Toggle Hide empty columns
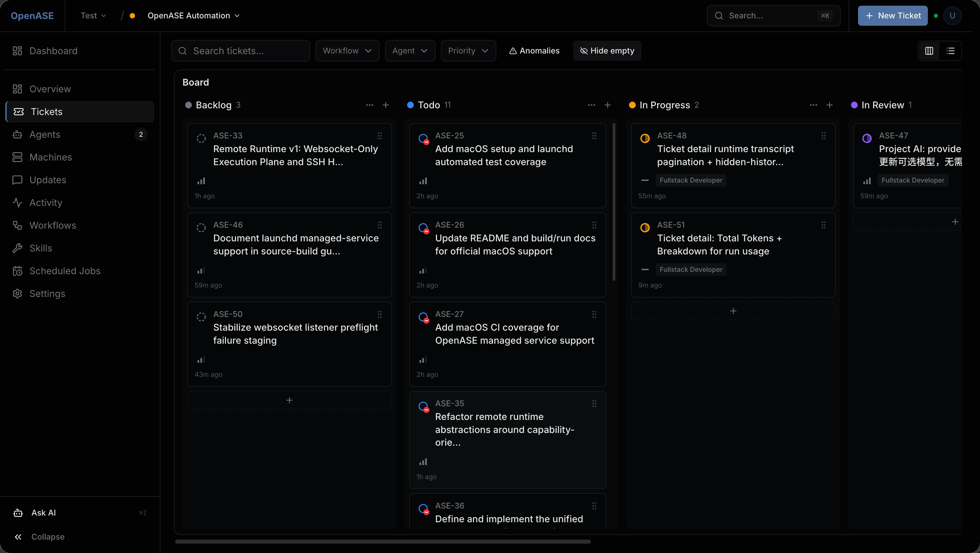The width and height of the screenshot is (980, 553). coord(607,50)
